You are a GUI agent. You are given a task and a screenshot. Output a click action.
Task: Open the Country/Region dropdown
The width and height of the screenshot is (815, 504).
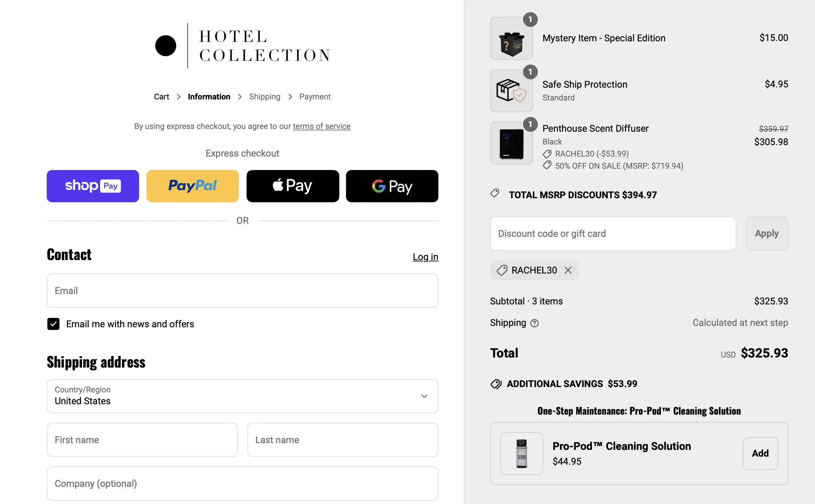[x=242, y=396]
